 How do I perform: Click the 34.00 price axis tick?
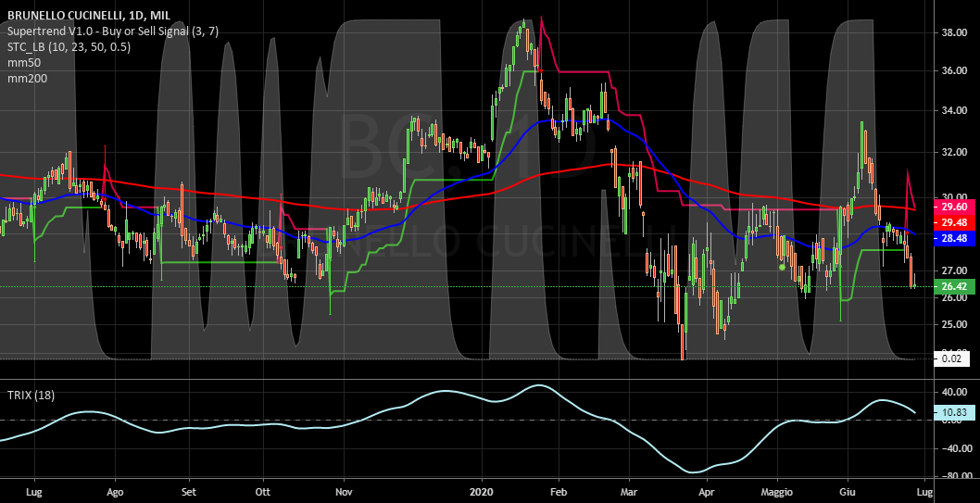(954, 111)
